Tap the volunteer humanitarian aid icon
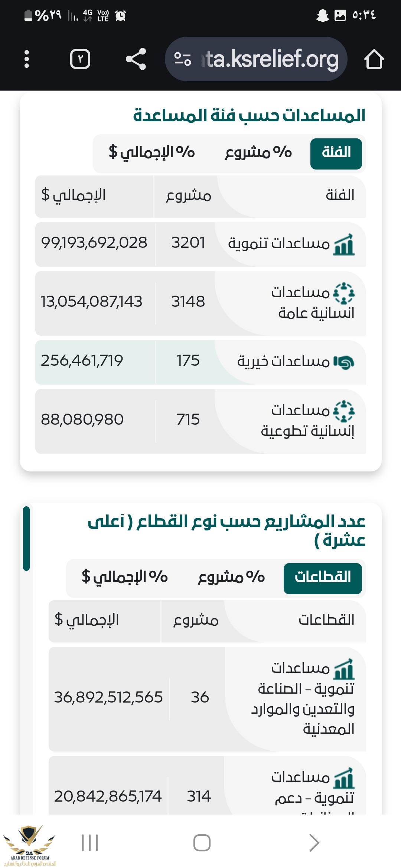This screenshot has height=868, width=401. [344, 411]
